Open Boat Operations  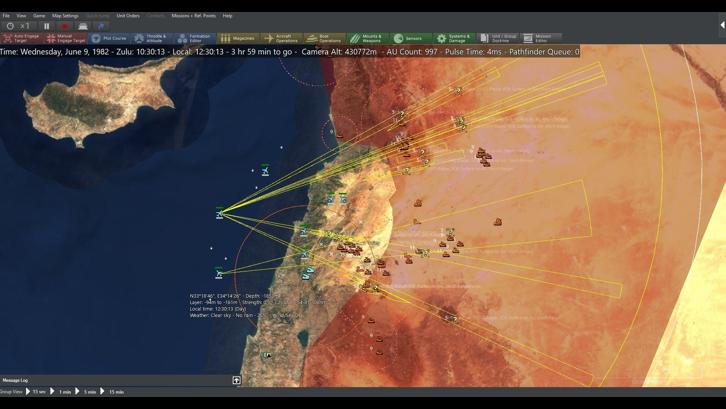click(325, 38)
